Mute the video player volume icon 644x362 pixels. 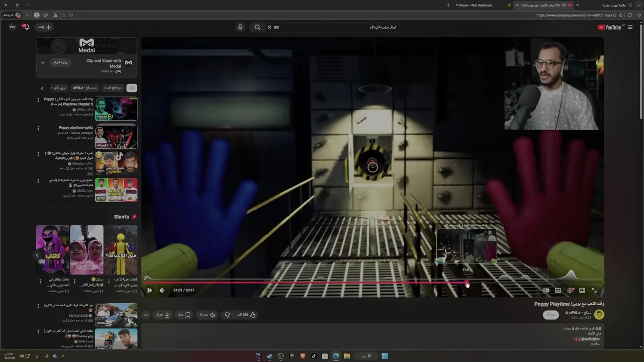pyautogui.click(x=162, y=290)
